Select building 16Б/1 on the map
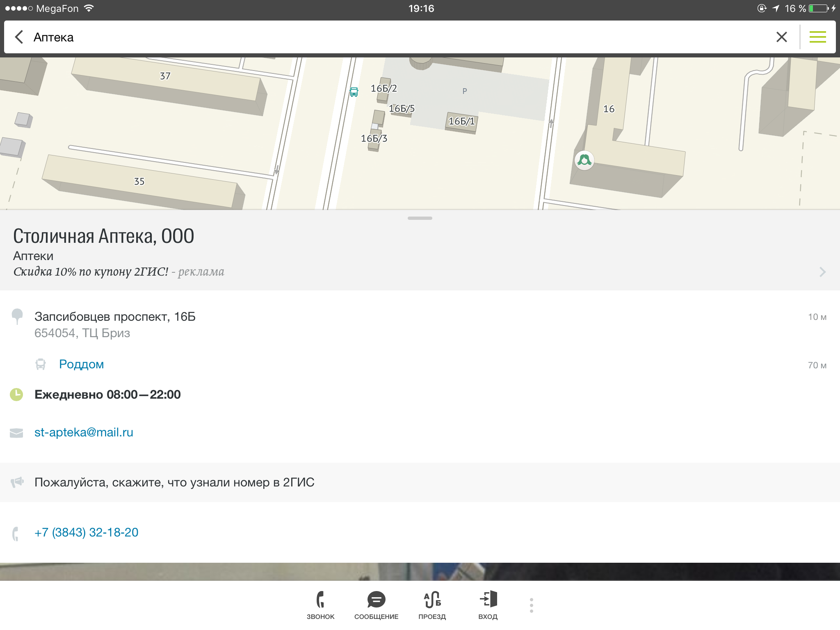This screenshot has width=840, height=630. (x=461, y=121)
